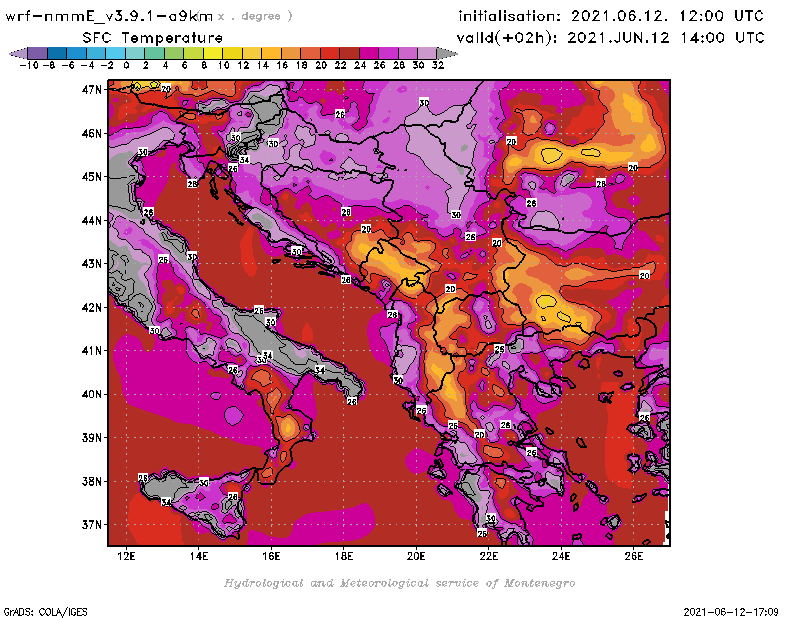Click the 'initialisation: 2021.06.12. 12:00 UTC' line

[611, 16]
